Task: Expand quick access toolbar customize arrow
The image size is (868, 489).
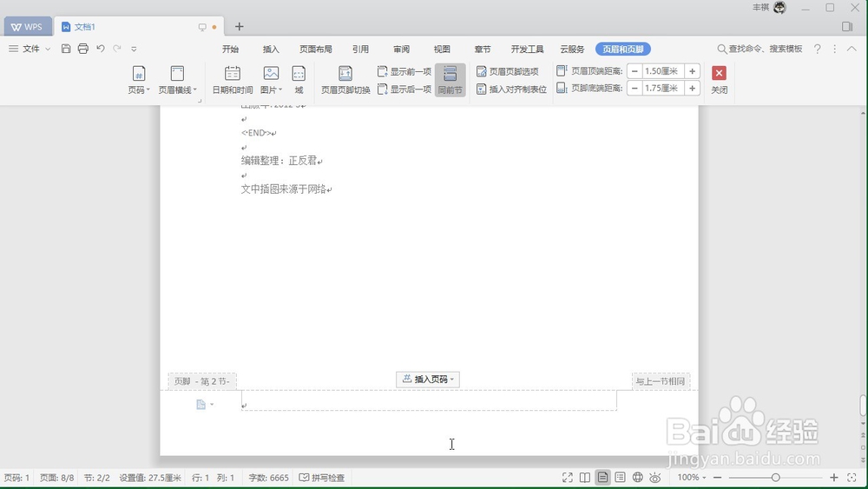Action: 134,50
